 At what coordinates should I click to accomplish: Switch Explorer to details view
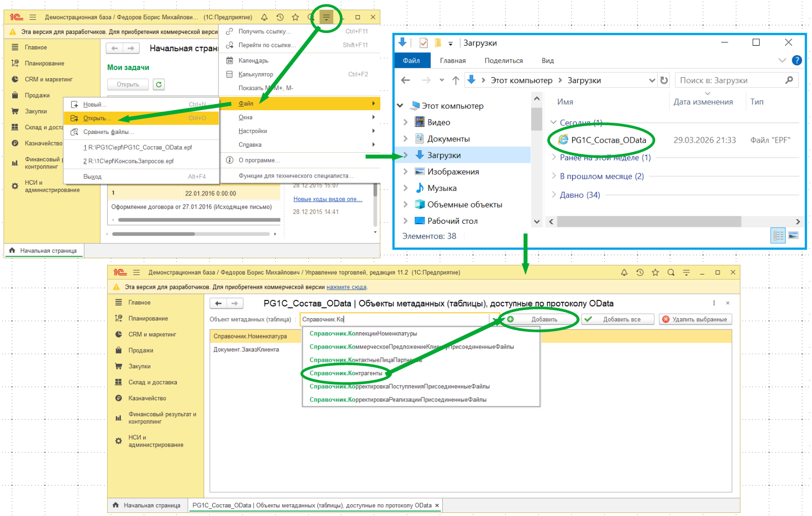pyautogui.click(x=778, y=235)
